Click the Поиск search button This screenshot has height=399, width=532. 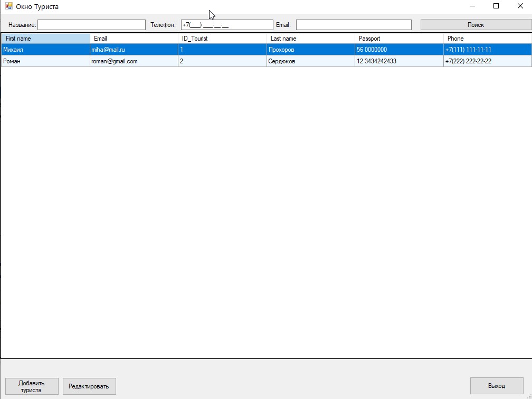pyautogui.click(x=476, y=25)
